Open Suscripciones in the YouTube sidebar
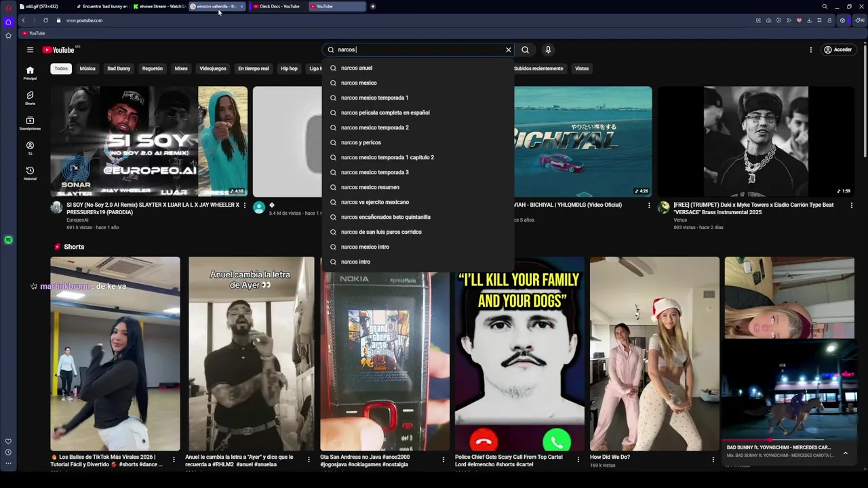 click(30, 123)
